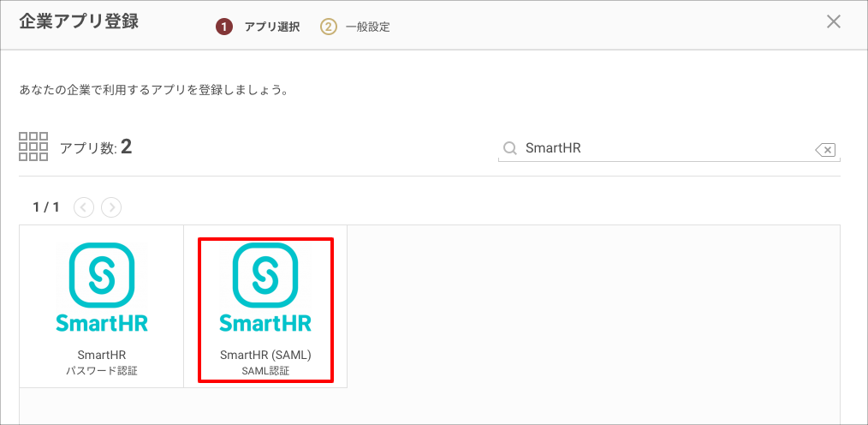Click the grid view icon

click(x=33, y=147)
